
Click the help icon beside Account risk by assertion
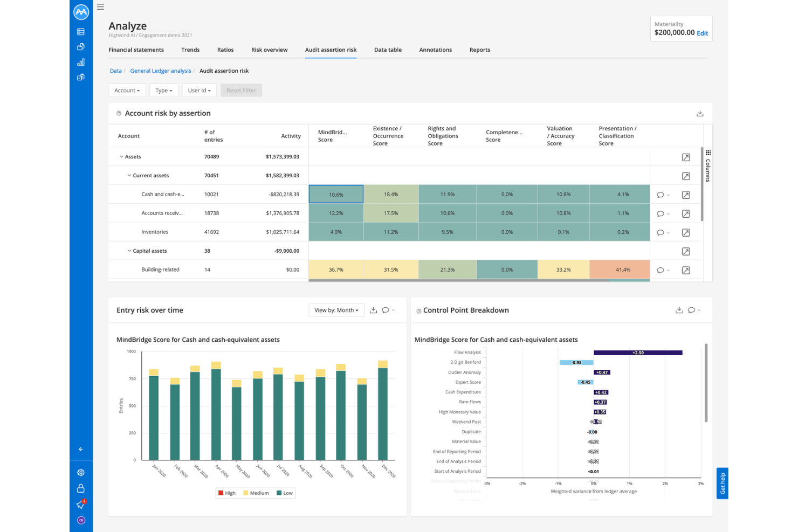tap(119, 113)
